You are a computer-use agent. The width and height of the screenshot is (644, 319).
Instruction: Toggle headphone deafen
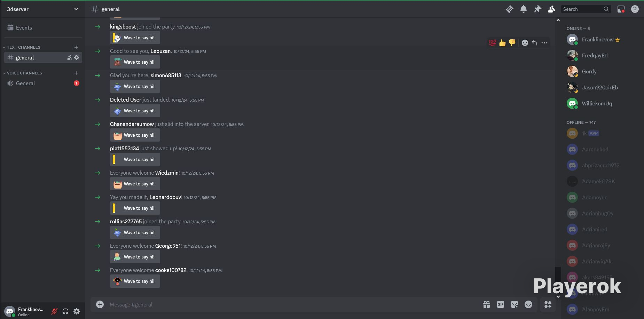coord(65,311)
